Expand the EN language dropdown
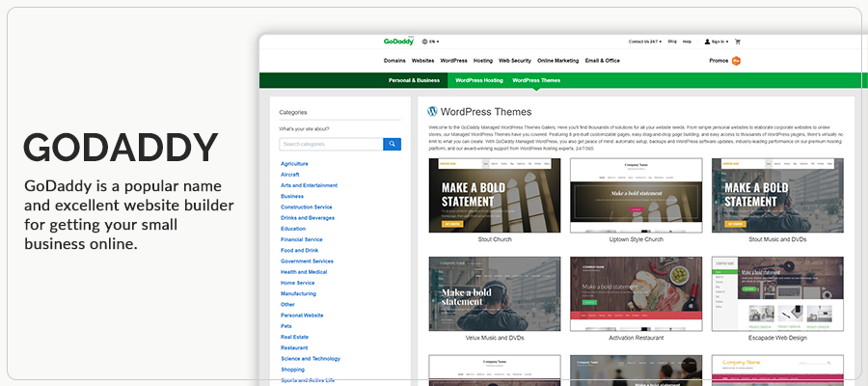868x386 pixels. pyautogui.click(x=435, y=41)
